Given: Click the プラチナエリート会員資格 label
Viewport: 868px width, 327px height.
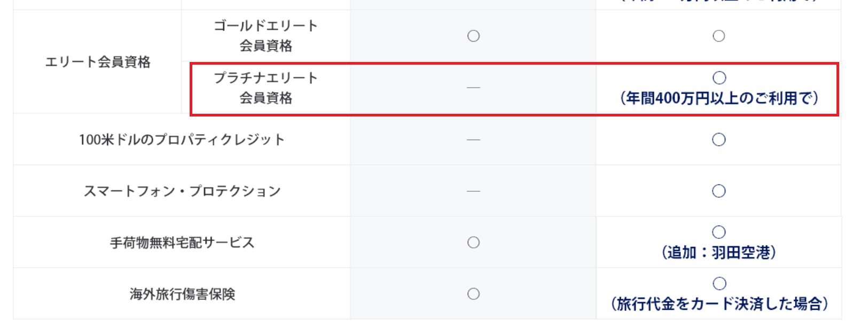Looking at the screenshot, I should 266,88.
